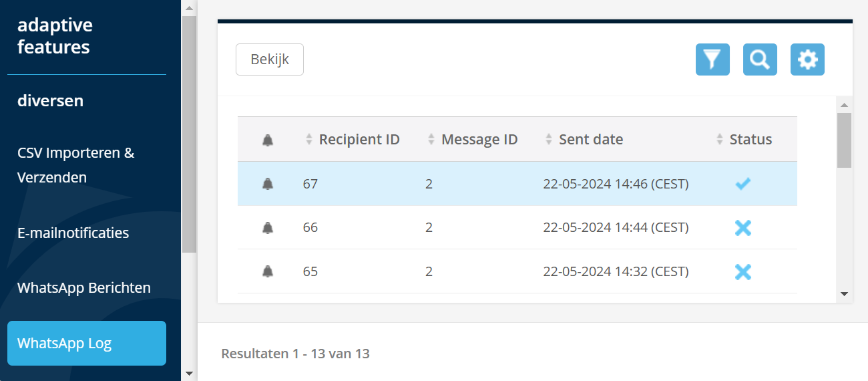Click bell icon for recipient 66
This screenshot has width=868, height=381.
point(268,228)
